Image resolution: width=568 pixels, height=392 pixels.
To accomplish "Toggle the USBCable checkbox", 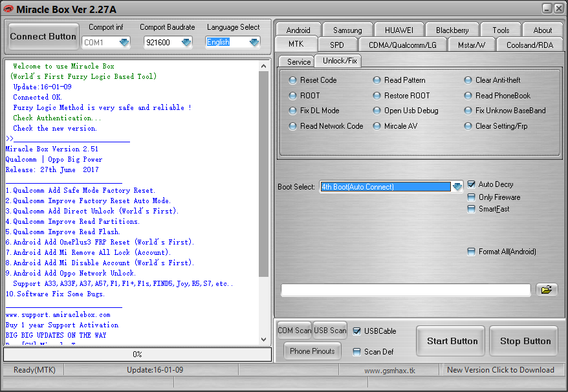I will pos(357,331).
